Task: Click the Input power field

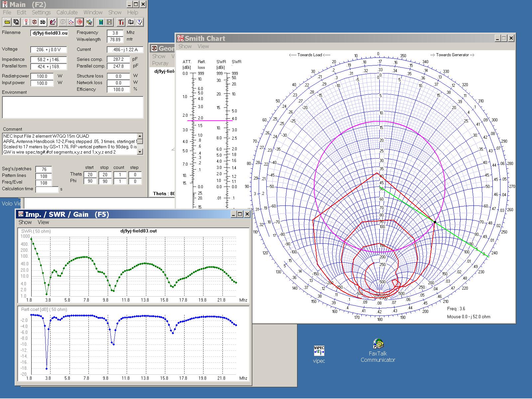Action: pyautogui.click(x=42, y=83)
